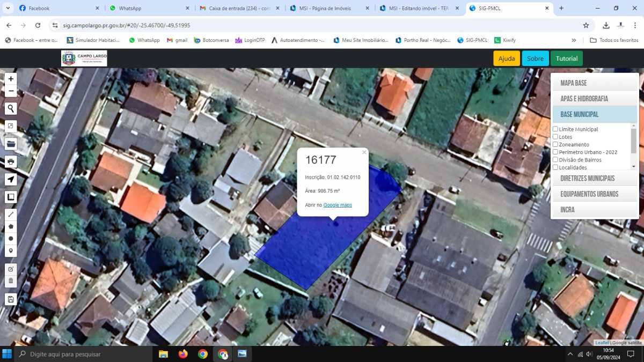Viewport: 644px width, 362px height.
Task: Open the map search magnifier tool
Action: point(11,109)
